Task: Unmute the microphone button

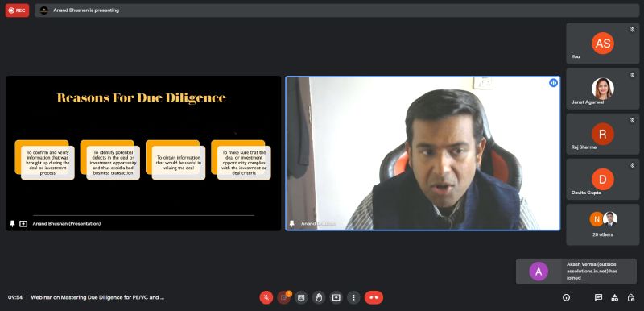Action: tap(266, 297)
